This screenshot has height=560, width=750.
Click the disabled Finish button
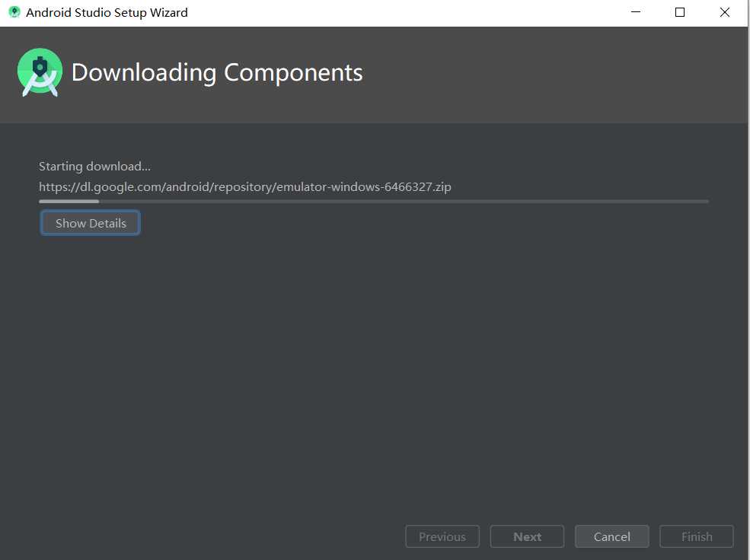pos(697,536)
